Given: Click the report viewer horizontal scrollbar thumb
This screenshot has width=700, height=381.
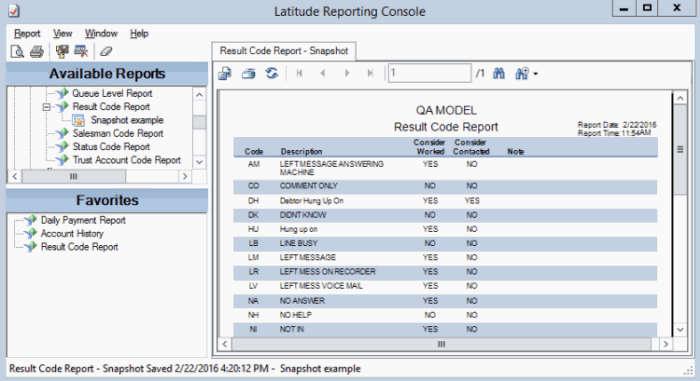Looking at the screenshot, I should click(442, 344).
